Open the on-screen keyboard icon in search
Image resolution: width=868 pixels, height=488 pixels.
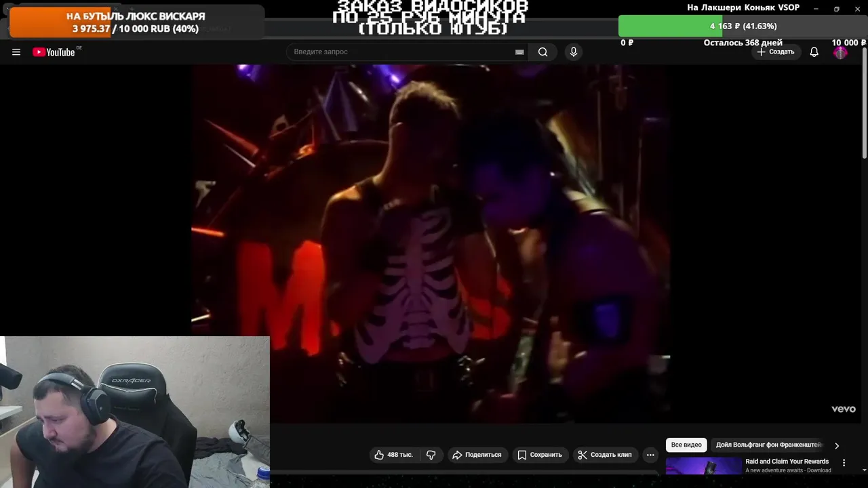click(519, 52)
